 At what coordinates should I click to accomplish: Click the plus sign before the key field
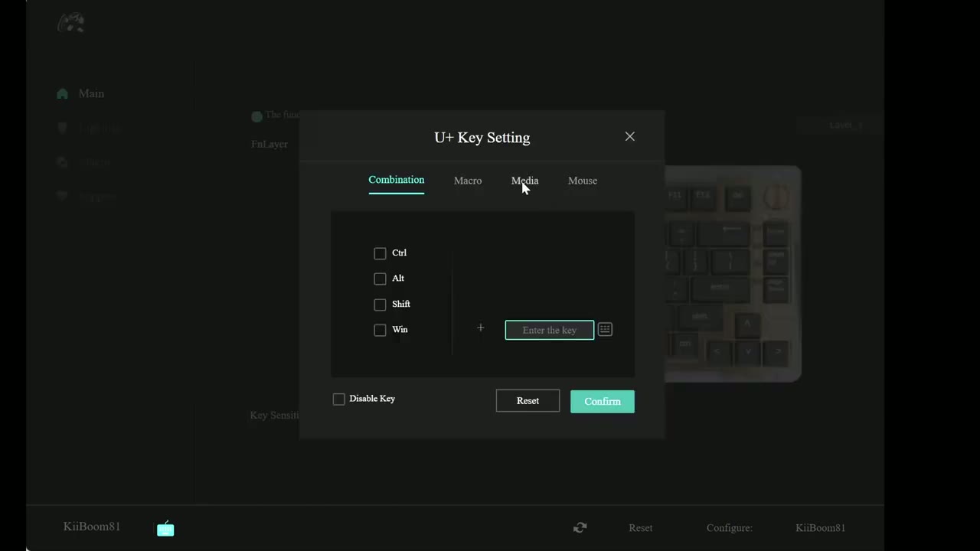pos(480,328)
